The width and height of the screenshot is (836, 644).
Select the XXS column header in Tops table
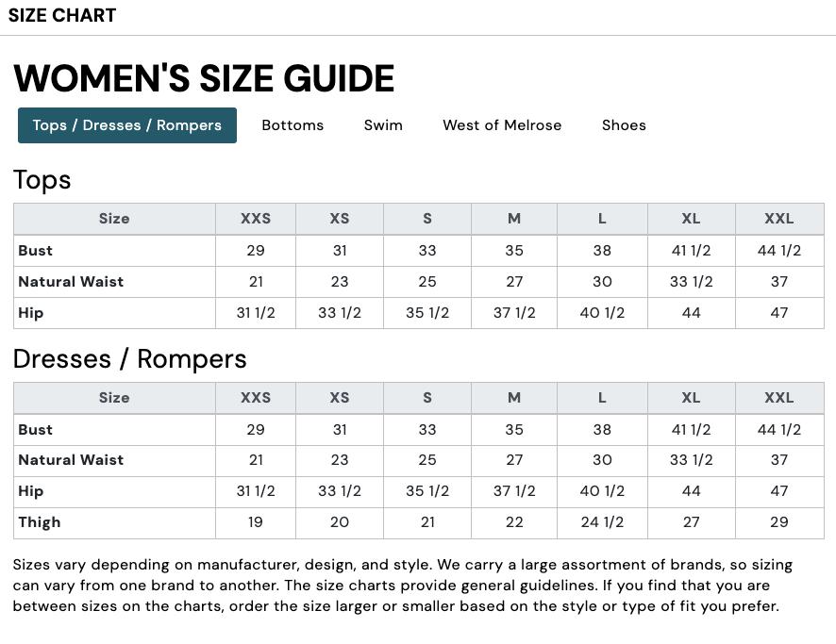(x=256, y=218)
